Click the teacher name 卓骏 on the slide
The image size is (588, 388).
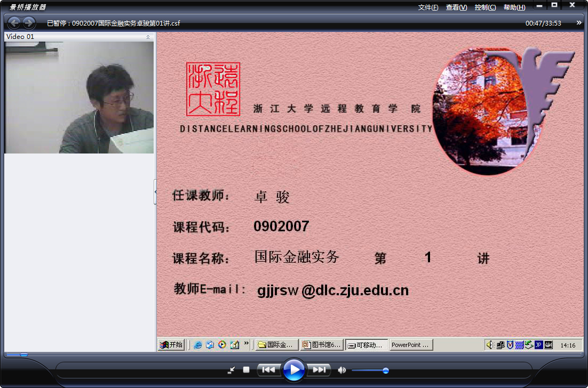272,197
